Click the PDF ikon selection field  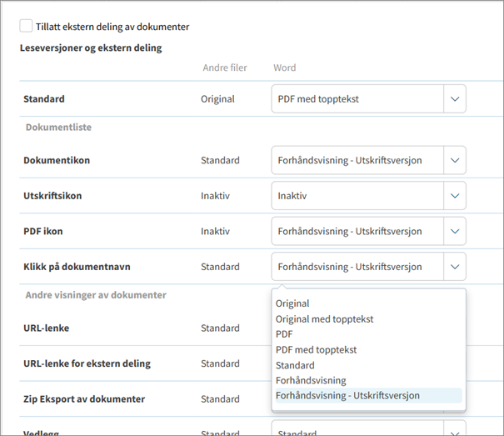coord(357,231)
